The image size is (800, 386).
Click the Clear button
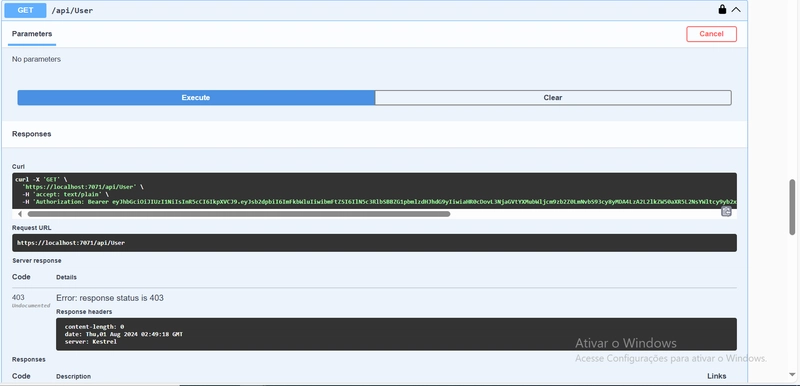[553, 97]
